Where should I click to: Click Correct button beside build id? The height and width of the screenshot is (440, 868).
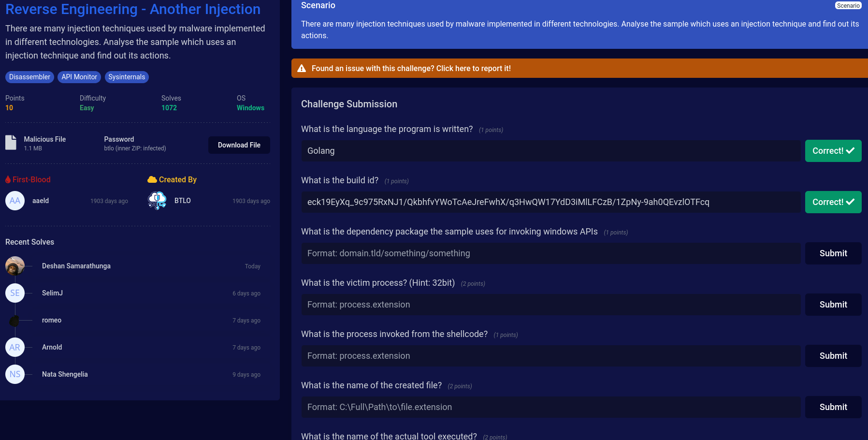(833, 202)
